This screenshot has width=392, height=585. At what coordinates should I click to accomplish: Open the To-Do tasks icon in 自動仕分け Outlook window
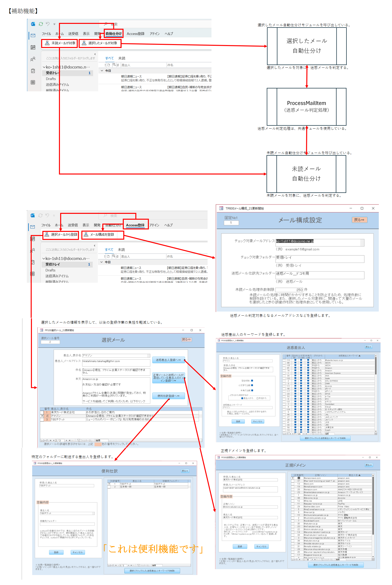33,71
